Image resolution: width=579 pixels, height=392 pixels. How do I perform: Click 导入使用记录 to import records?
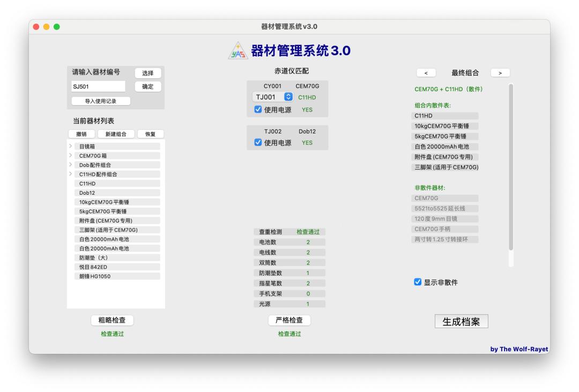[101, 101]
